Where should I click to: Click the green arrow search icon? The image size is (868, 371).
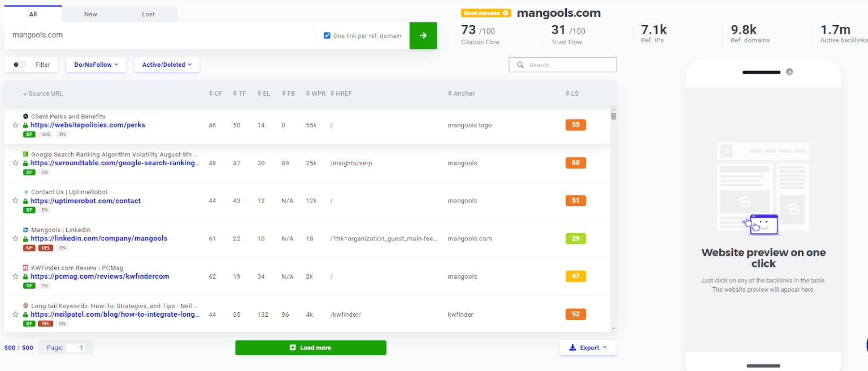423,35
